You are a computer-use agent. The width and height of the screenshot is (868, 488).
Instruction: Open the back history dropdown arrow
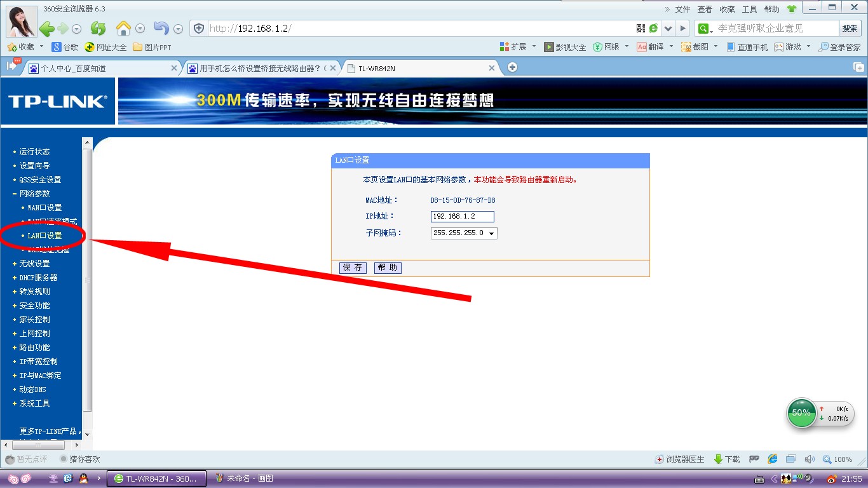click(x=77, y=29)
